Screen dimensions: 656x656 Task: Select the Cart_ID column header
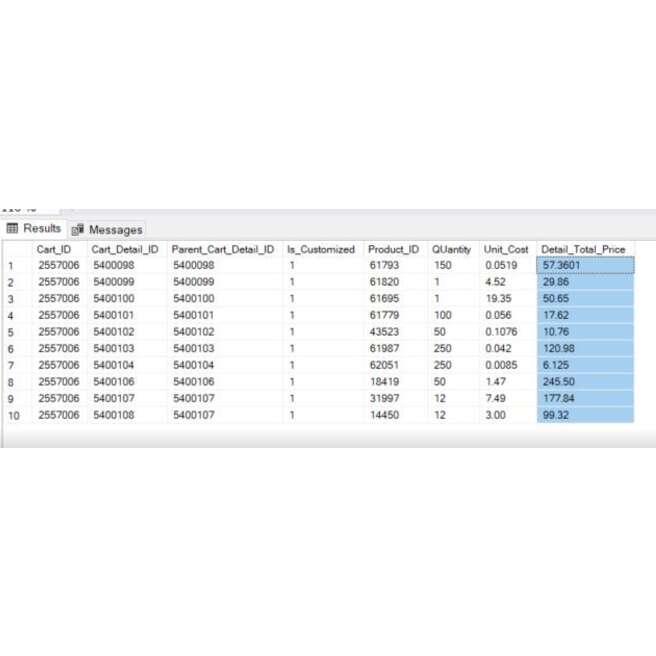coord(54,249)
